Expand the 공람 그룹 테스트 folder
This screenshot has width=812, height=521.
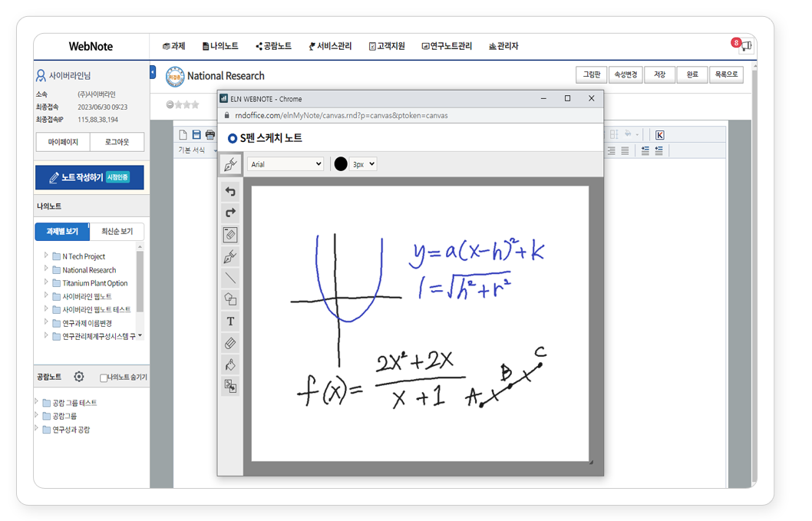pos(37,402)
